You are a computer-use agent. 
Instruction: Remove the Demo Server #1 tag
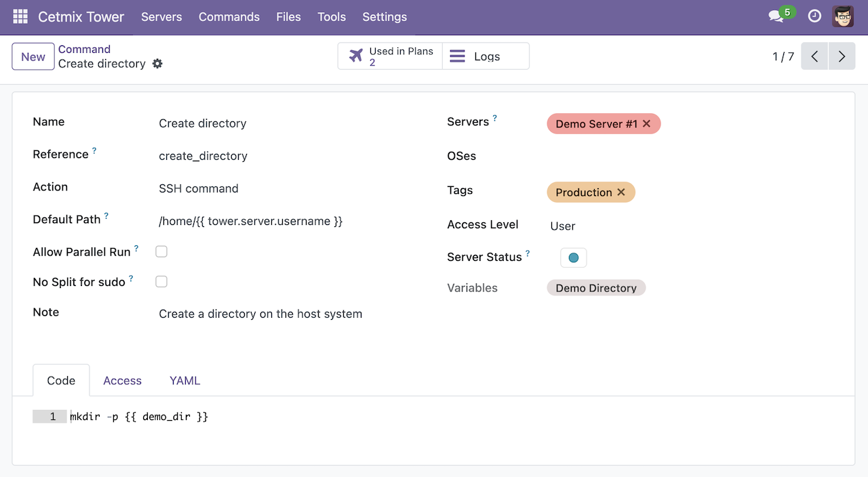coord(647,124)
